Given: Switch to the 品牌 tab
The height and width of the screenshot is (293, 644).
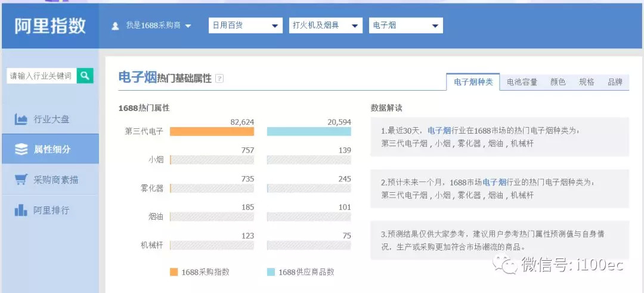Looking at the screenshot, I should tap(615, 82).
